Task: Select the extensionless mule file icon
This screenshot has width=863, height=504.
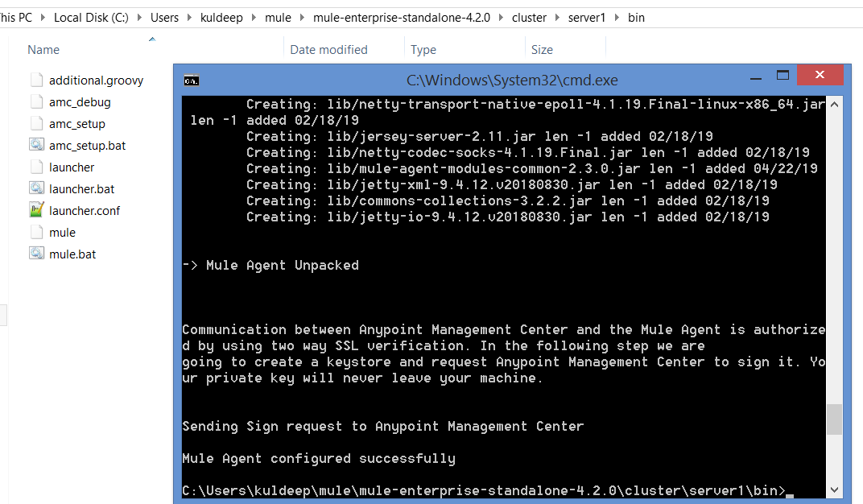Action: point(36,233)
